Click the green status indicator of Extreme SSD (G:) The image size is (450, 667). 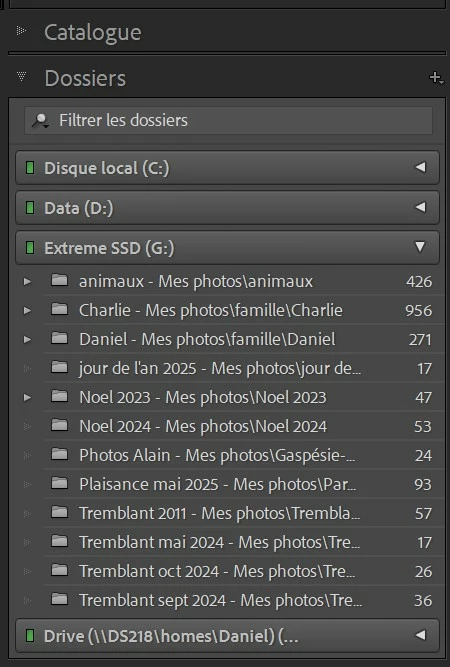(30, 248)
